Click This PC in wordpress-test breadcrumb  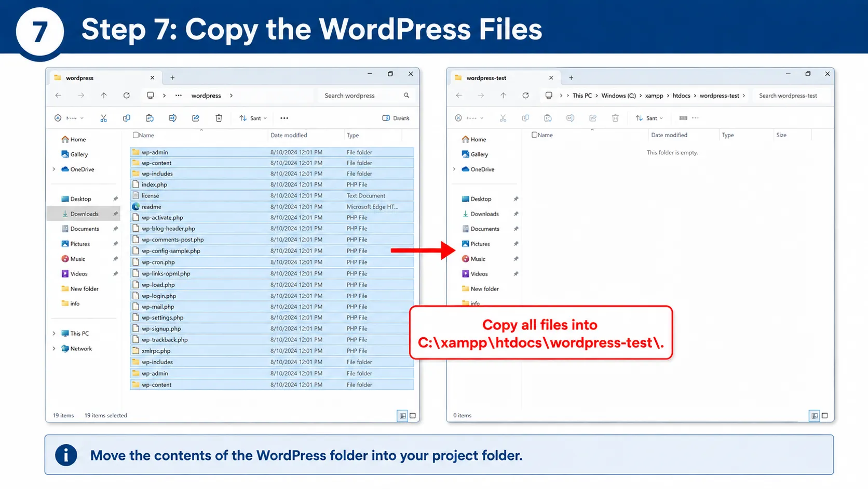click(582, 96)
